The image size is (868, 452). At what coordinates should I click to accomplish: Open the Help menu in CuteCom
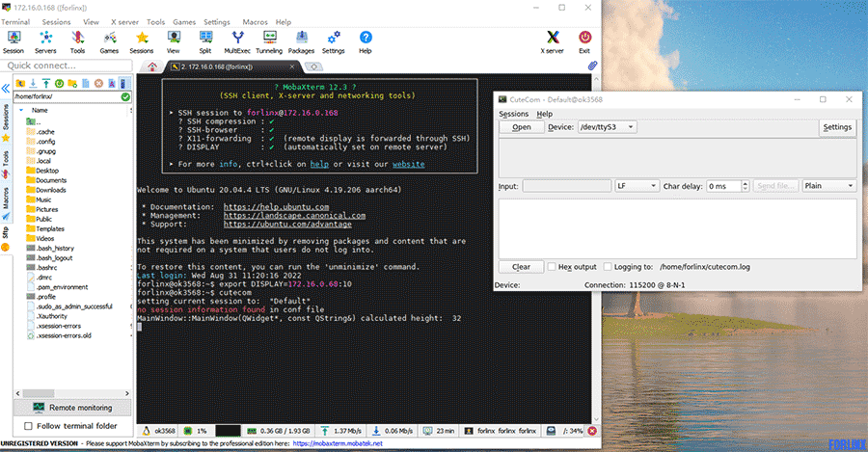545,114
